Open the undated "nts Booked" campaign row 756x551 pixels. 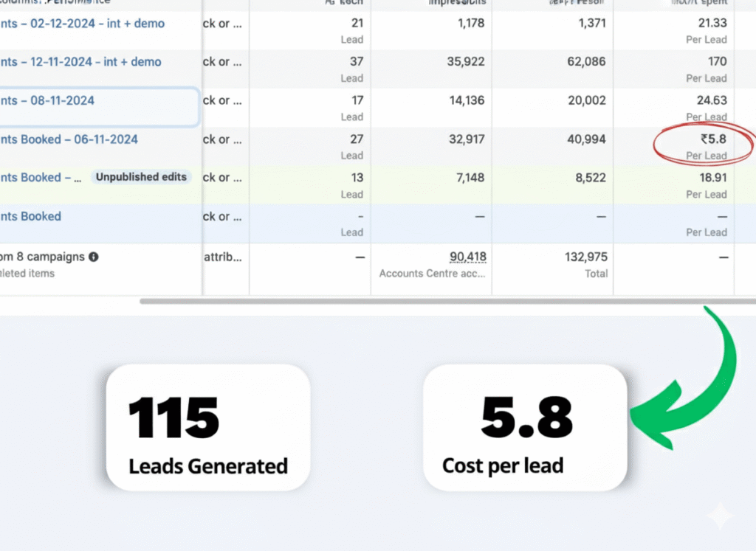(x=30, y=216)
